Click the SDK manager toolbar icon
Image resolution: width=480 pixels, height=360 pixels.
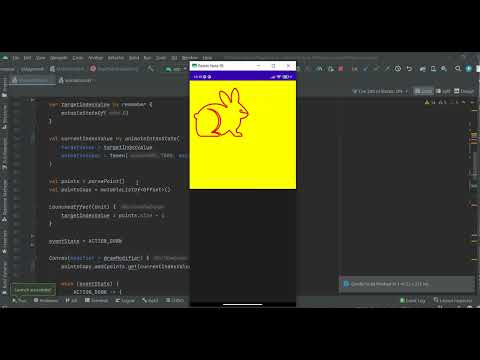[x=444, y=69]
